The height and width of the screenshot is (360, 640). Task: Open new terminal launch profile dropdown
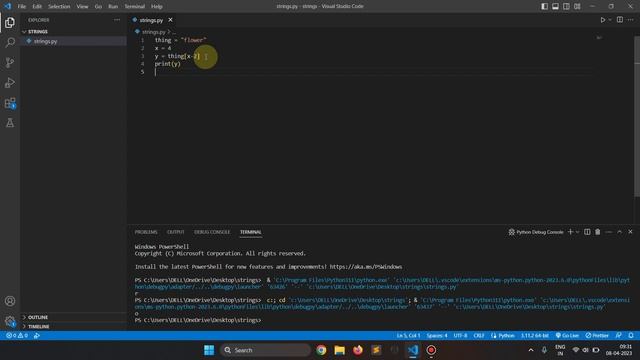(577, 232)
